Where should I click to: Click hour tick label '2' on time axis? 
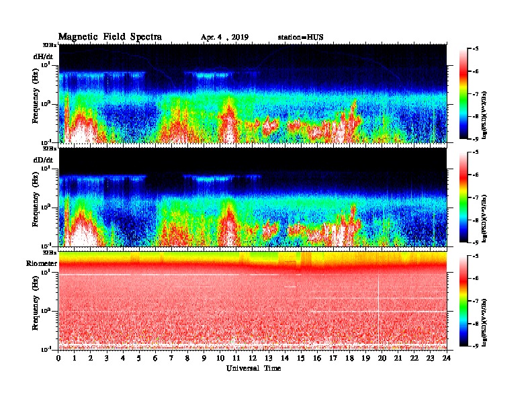(x=91, y=359)
